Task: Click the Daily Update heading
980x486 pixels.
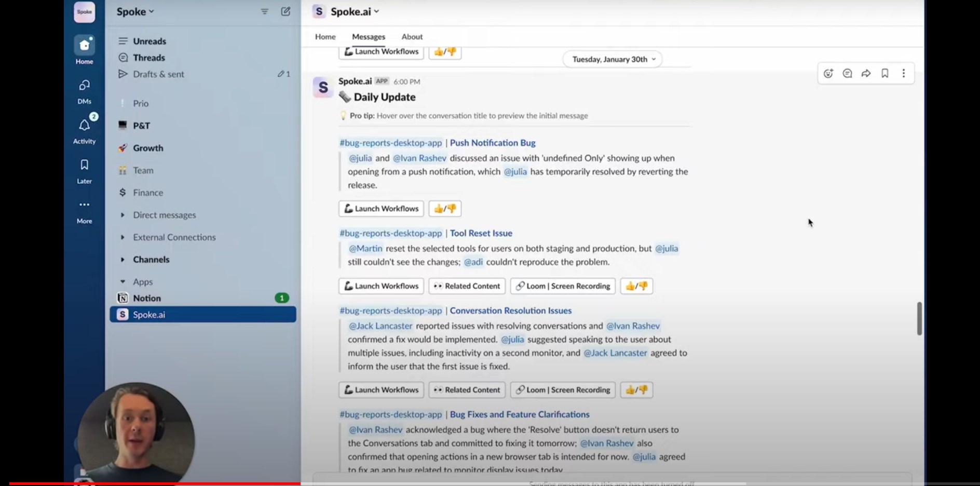Action: point(385,97)
